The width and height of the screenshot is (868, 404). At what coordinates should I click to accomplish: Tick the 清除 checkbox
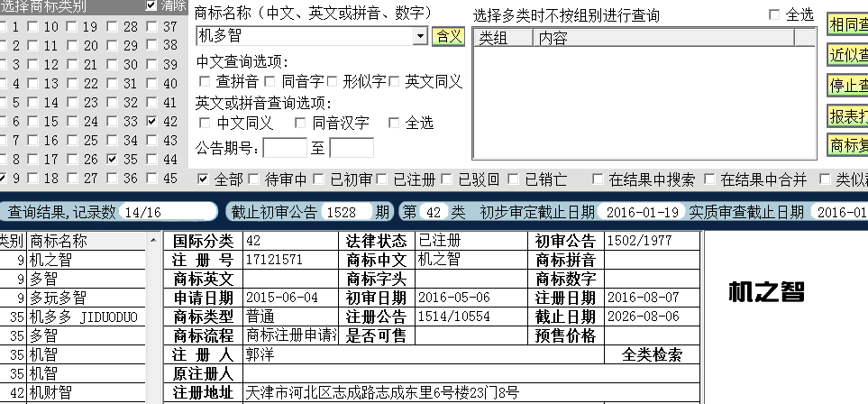click(151, 5)
